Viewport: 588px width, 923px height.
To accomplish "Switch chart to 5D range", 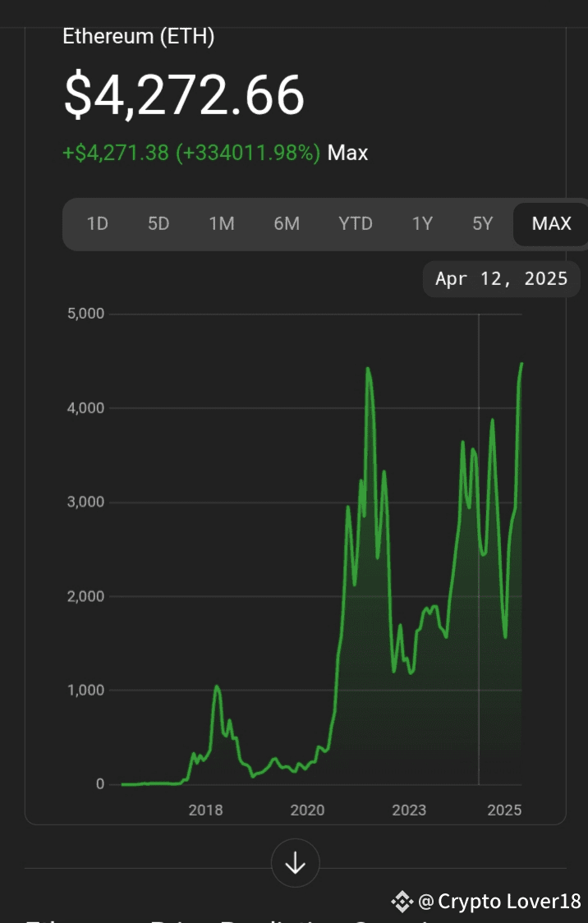I will tap(158, 223).
